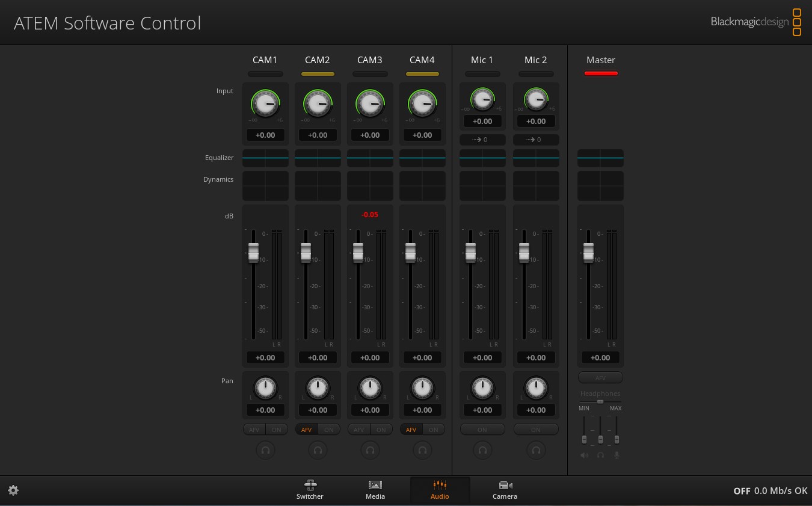
Task: Solo Mic 1 with its headphone icon
Action: (482, 450)
